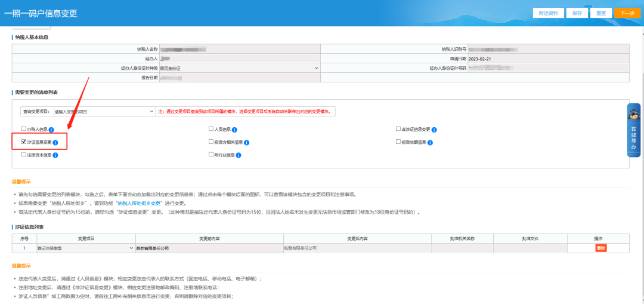The image size is (644, 304).
Task: Click the 纳税人名称 field
Action: tap(240, 50)
